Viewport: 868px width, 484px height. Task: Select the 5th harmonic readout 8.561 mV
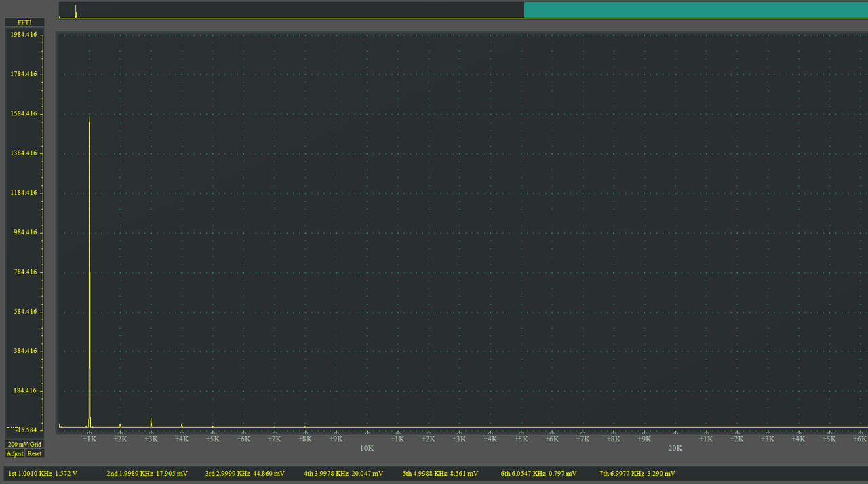coord(440,473)
